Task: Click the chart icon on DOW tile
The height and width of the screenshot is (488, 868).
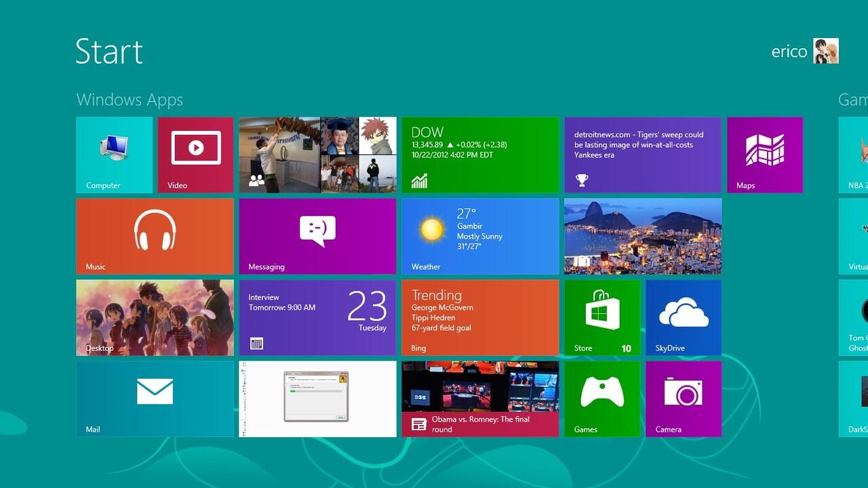Action: pos(419,181)
